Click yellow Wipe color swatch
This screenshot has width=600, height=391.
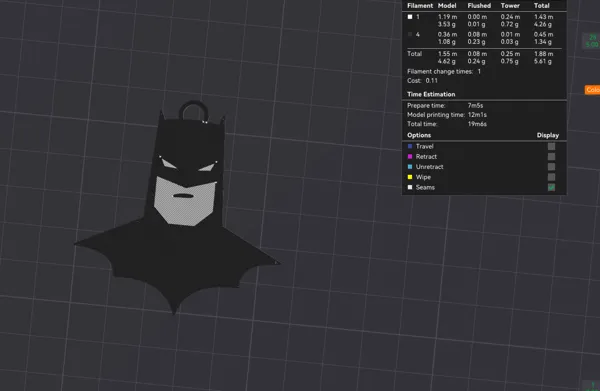point(410,177)
